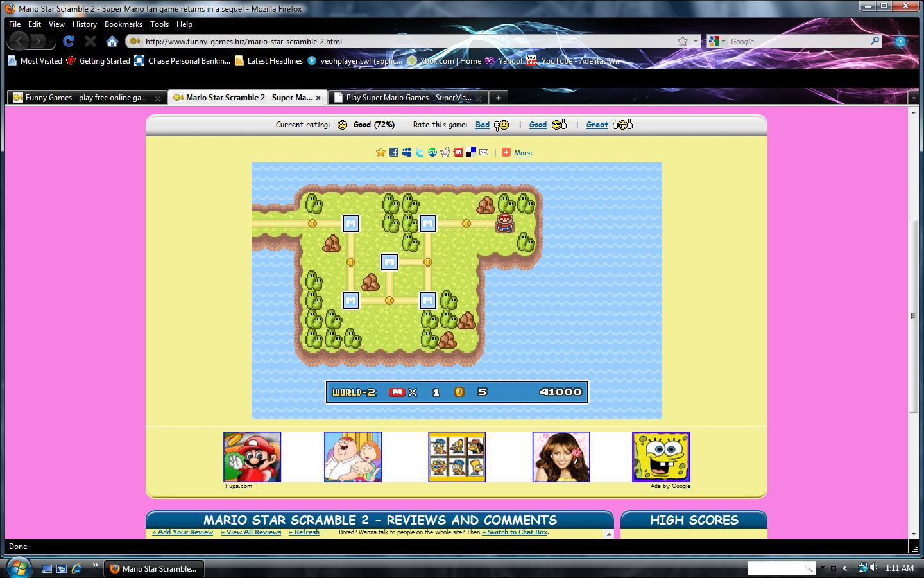This screenshot has width=924, height=578.
Task: Open more sharing options via AddThis
Action: coord(507,153)
